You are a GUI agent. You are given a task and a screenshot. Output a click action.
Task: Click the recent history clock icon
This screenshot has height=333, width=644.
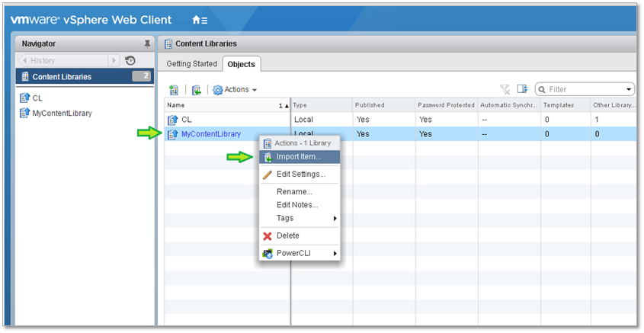(x=130, y=60)
